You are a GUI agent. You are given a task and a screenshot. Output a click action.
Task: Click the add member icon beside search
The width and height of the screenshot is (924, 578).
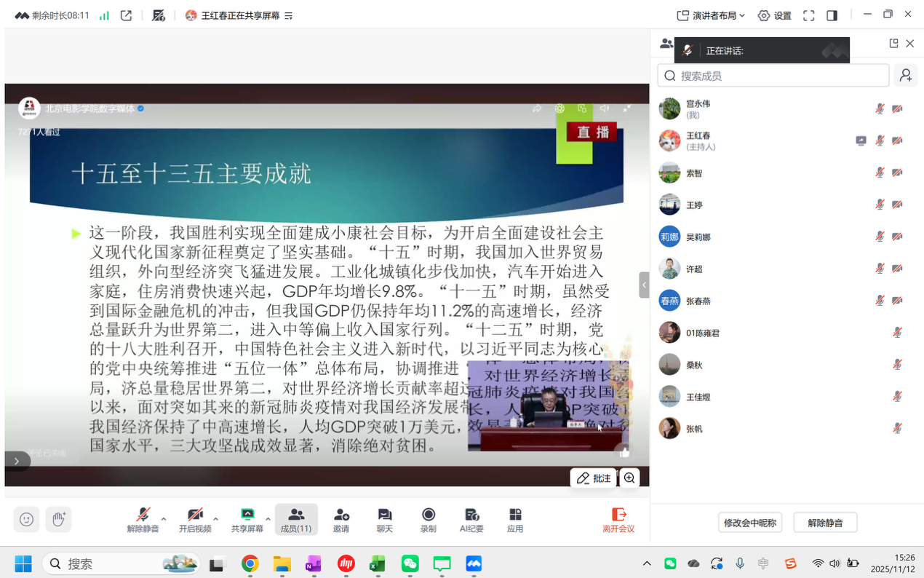(x=906, y=75)
